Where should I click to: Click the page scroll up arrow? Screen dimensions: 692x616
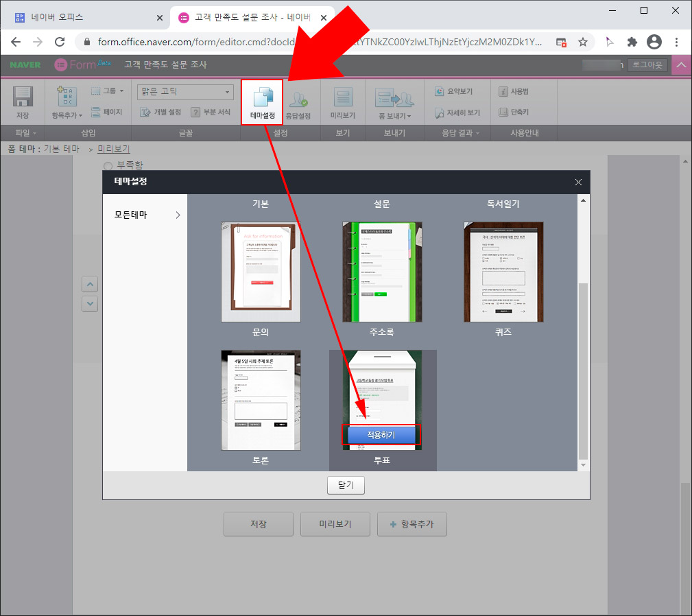pyautogui.click(x=685, y=161)
